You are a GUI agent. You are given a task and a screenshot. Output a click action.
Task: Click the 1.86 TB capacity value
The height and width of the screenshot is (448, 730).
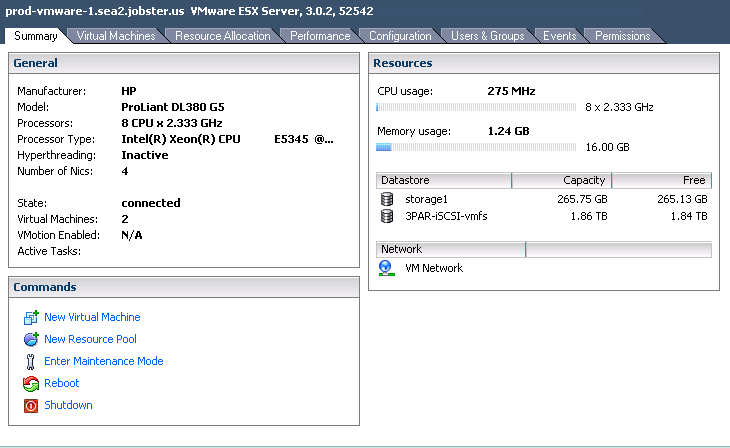[x=589, y=216]
